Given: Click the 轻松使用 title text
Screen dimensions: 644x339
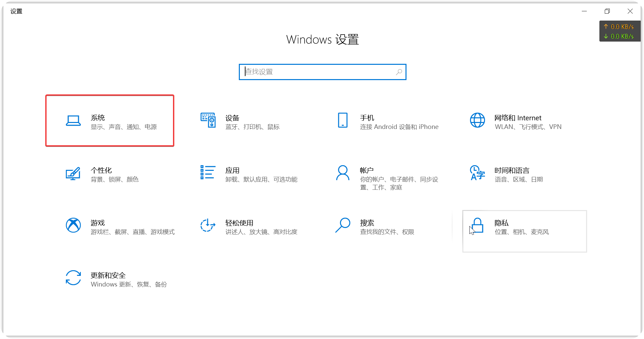Looking at the screenshot, I should (x=239, y=223).
